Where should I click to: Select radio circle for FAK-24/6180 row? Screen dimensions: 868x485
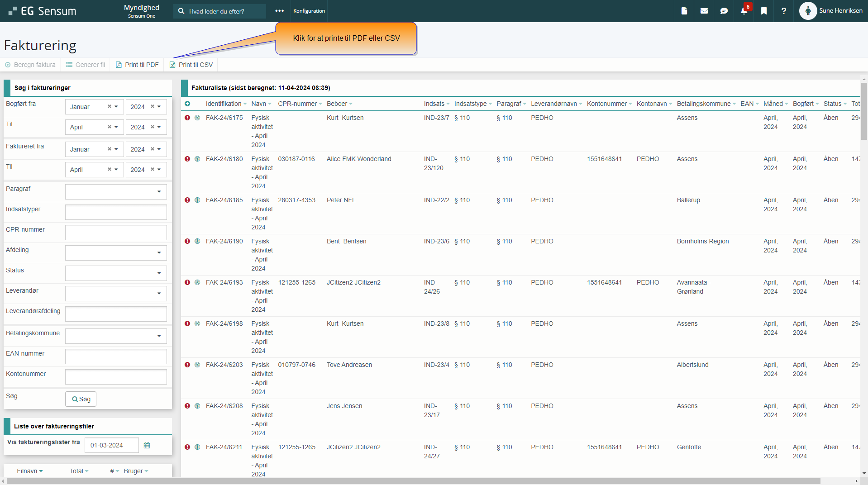point(197,159)
